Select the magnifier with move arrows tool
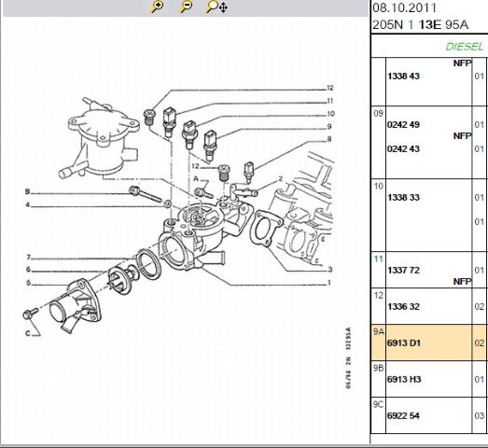The width and height of the screenshot is (488, 448). pyautogui.click(x=216, y=7)
